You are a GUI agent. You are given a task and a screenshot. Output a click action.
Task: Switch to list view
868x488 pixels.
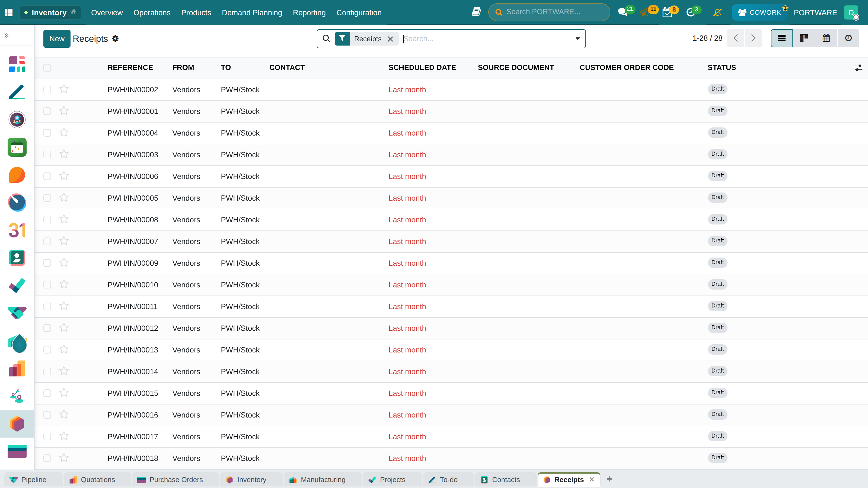click(782, 38)
